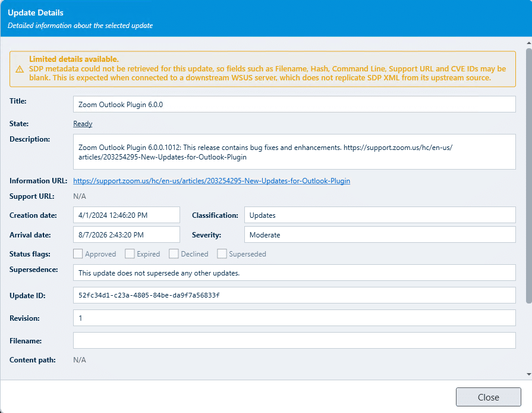Click the 'Severity:' label
The image size is (532, 413).
click(x=207, y=235)
